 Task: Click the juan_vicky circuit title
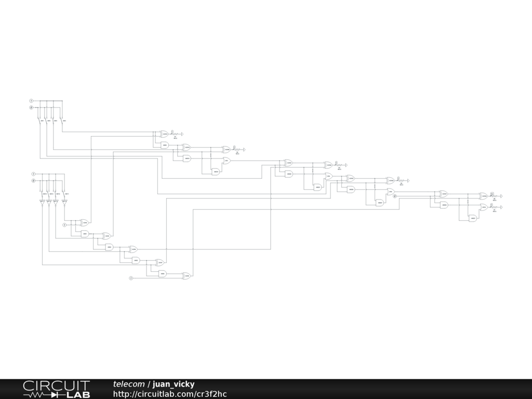point(174,384)
